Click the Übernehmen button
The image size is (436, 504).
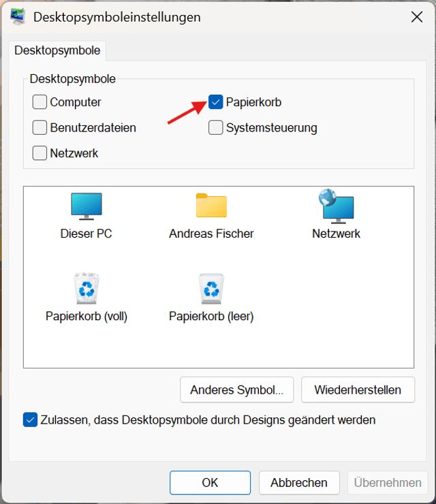388,482
